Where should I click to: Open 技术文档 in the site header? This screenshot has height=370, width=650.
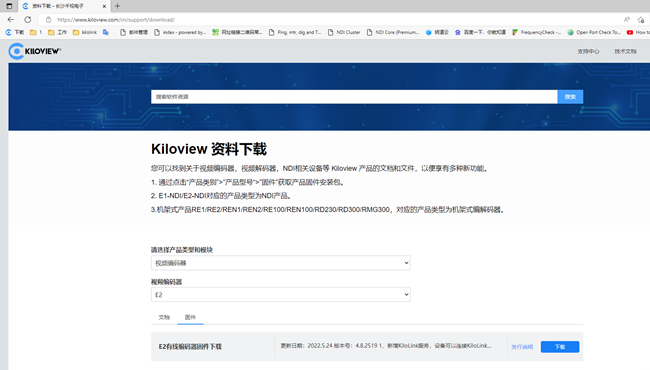pos(625,51)
